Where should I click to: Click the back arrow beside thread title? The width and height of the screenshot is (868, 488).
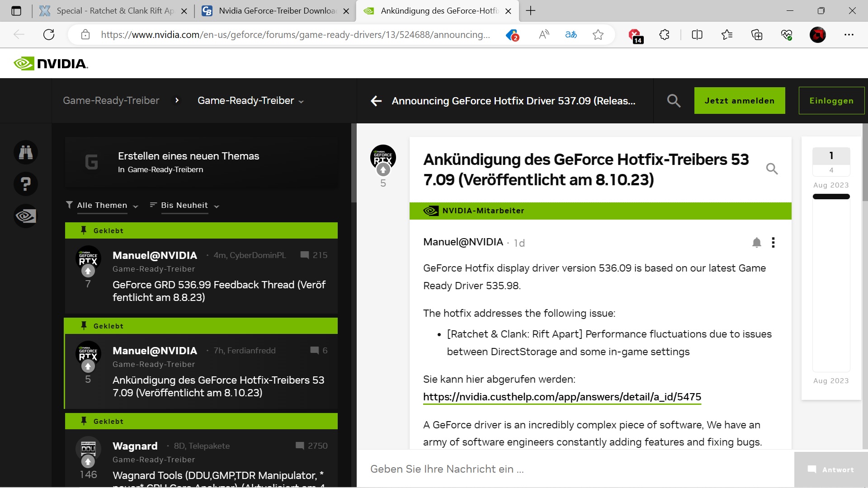[x=376, y=101]
